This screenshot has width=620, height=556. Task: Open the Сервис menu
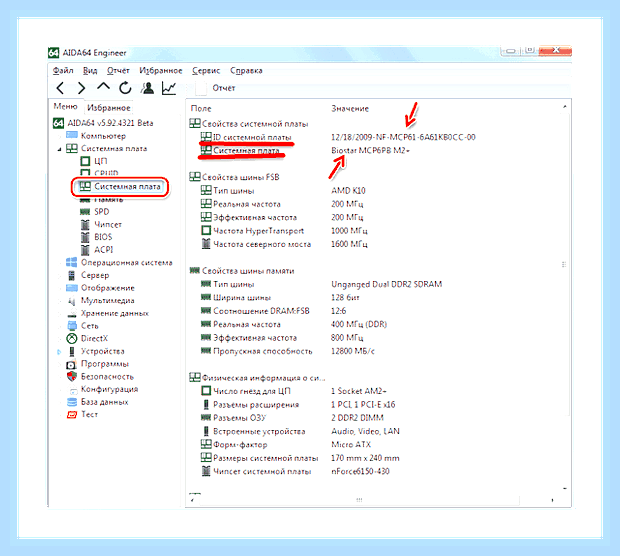click(x=206, y=70)
